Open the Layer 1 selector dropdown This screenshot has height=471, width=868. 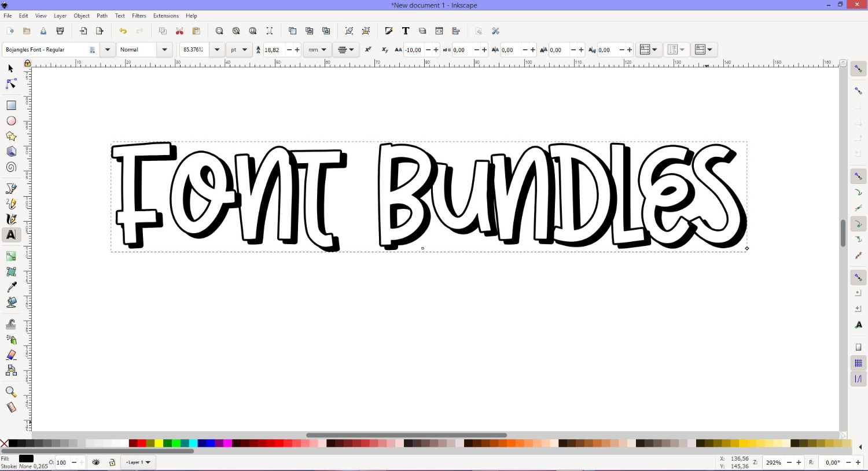point(138,462)
